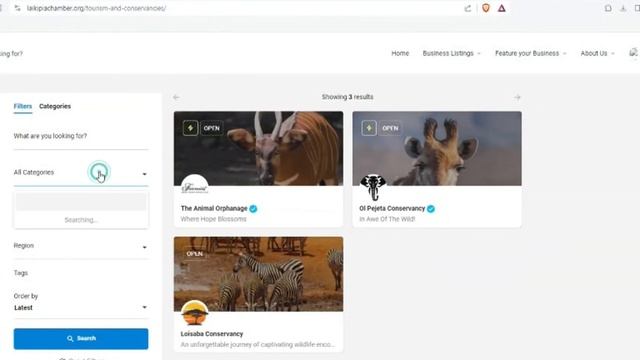Click the giraffe photo thumbnail

click(437, 148)
